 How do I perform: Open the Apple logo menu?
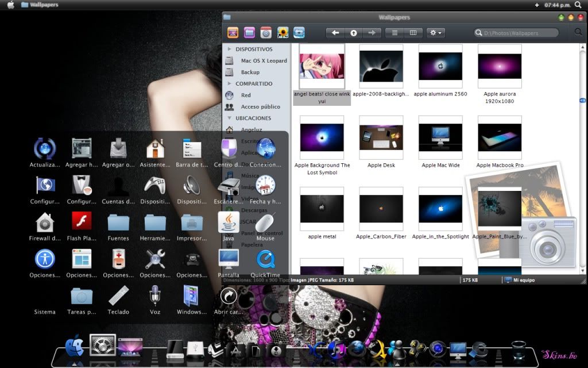[10, 5]
